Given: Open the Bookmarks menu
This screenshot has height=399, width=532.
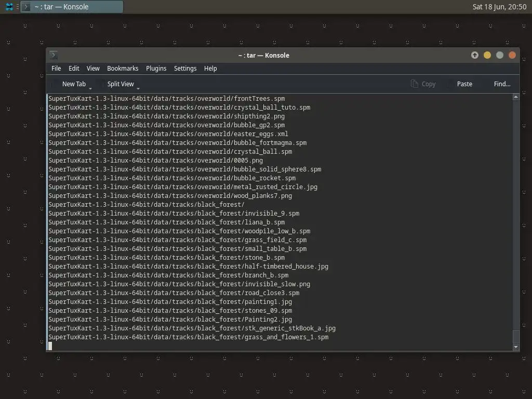Looking at the screenshot, I should (123, 69).
